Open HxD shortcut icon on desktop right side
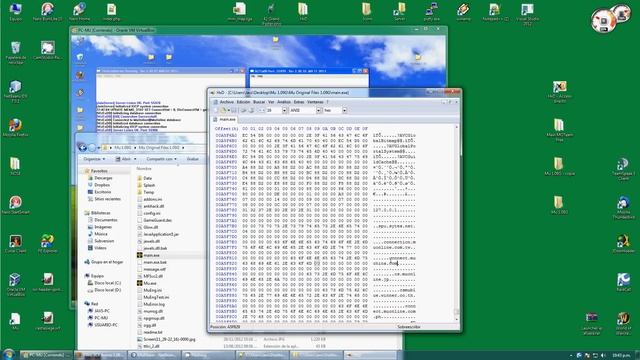The image size is (640, 360). point(560,91)
